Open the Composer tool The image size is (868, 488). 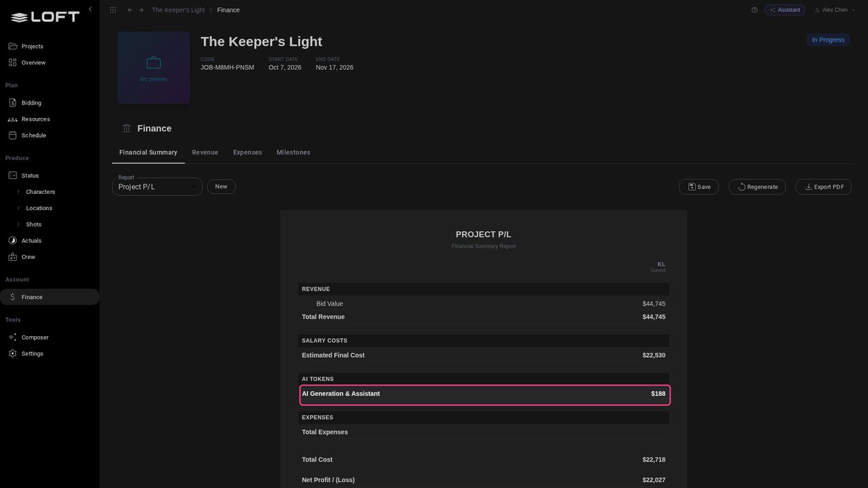(x=50, y=338)
